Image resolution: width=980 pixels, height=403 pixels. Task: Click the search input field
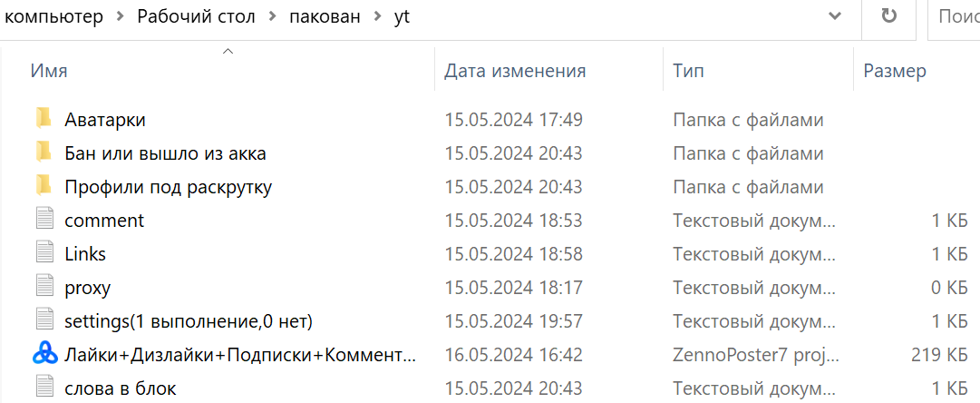click(x=956, y=16)
